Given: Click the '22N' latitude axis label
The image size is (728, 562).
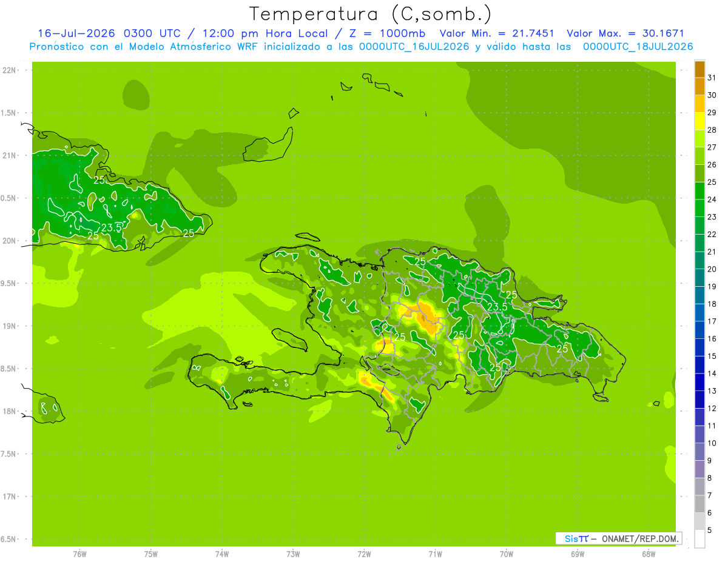Looking at the screenshot, I should (9, 70).
